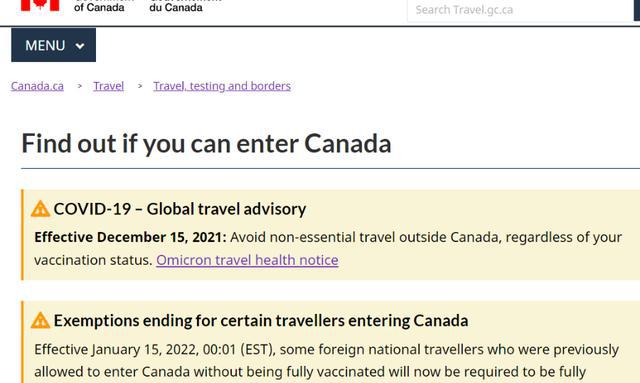Open Travel, testing and borders breadcrumb
Viewport: 640px width, 383px height.
click(x=222, y=86)
